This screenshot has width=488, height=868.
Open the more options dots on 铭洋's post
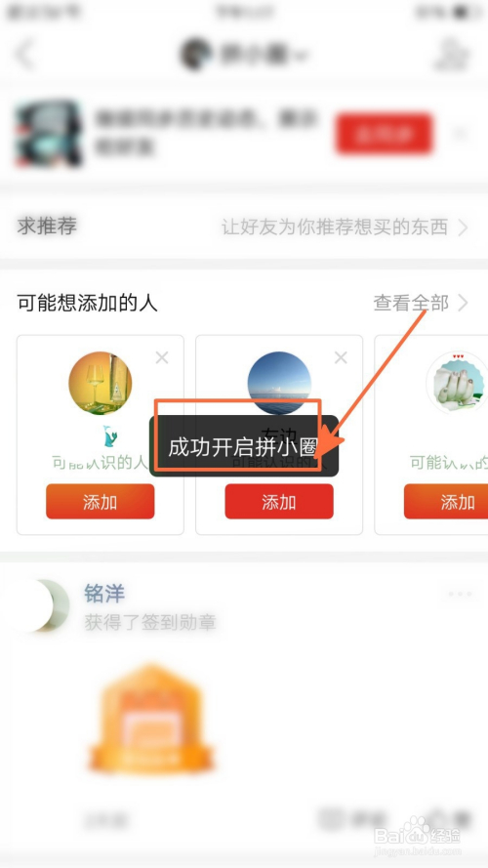[461, 595]
